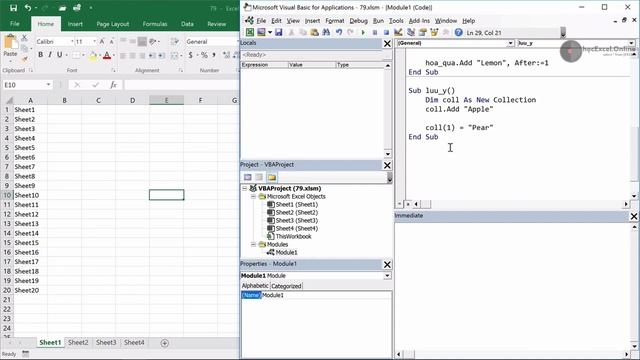Select ThisWorkbook in the project tree

point(293,236)
